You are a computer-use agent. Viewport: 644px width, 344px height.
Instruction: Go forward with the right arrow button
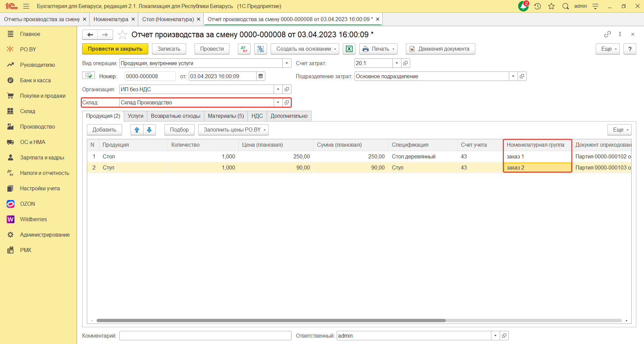(x=105, y=35)
